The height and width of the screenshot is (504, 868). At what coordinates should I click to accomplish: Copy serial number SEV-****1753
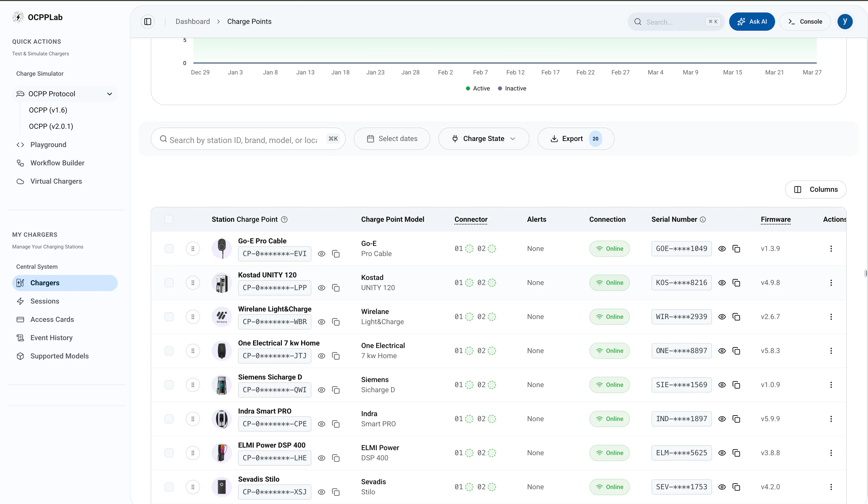[x=737, y=487]
